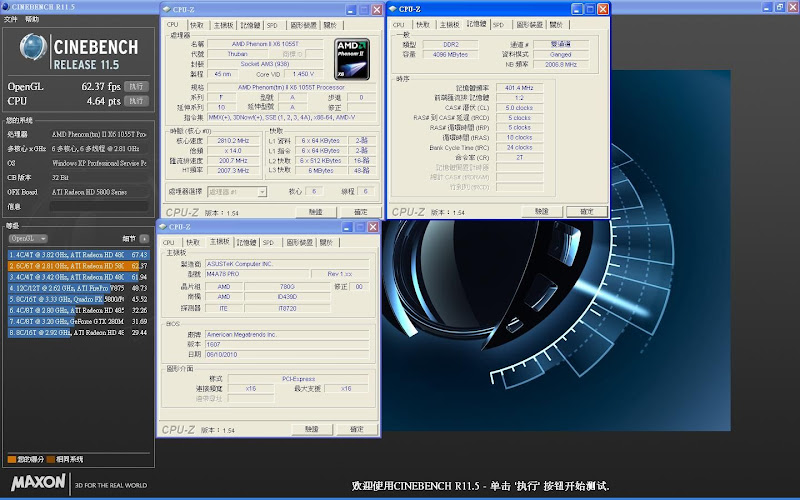Open SPD tab in CPU-Z mainboard window
Screen dimensions: 800x500
pyautogui.click(x=268, y=242)
